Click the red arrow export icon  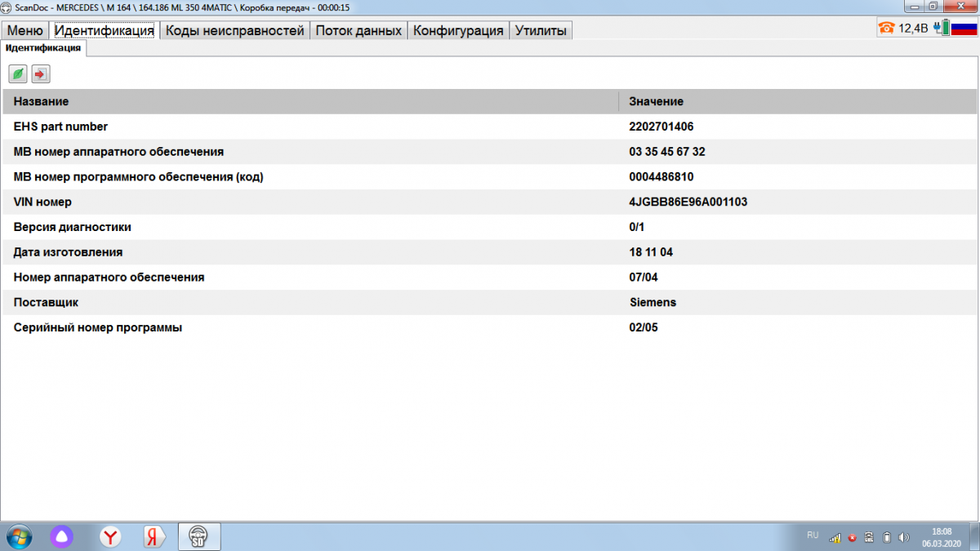tap(41, 74)
